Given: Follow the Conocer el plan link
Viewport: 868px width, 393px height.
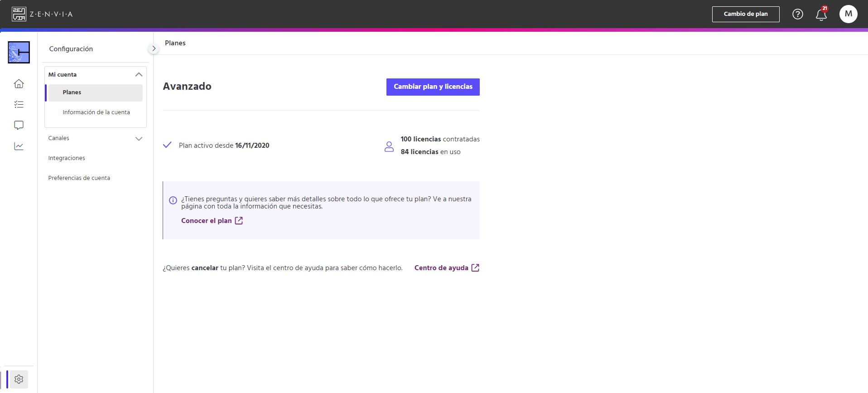Looking at the screenshot, I should 212,221.
